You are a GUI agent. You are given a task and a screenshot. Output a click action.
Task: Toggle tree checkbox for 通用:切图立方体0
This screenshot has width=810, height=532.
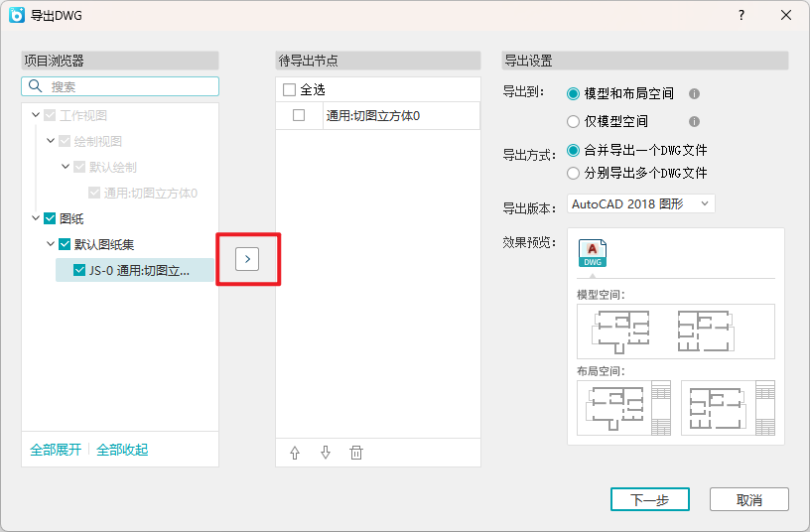tap(94, 193)
